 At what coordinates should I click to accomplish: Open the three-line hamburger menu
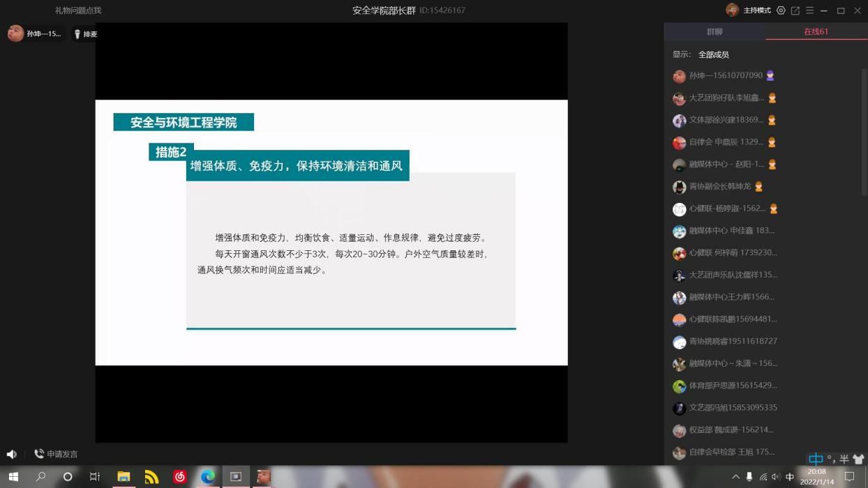pos(809,10)
